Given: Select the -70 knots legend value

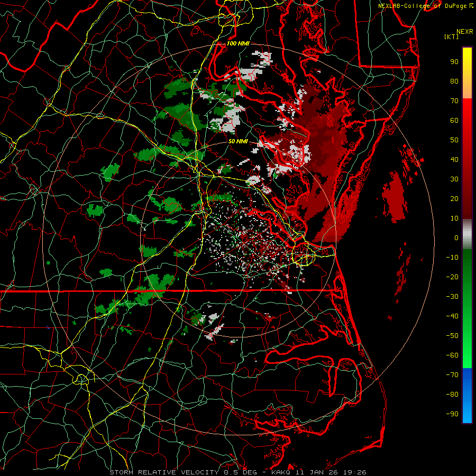Looking at the screenshot, I should [x=452, y=375].
